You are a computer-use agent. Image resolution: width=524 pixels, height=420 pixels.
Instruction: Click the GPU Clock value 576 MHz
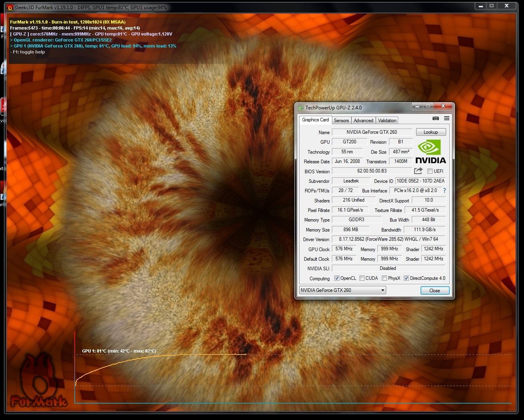pos(344,249)
